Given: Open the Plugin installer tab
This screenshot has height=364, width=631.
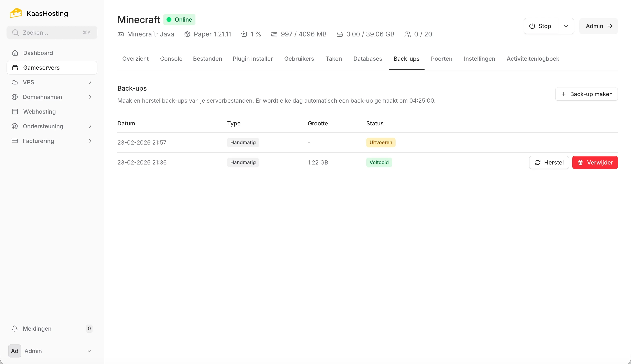Looking at the screenshot, I should 253,59.
